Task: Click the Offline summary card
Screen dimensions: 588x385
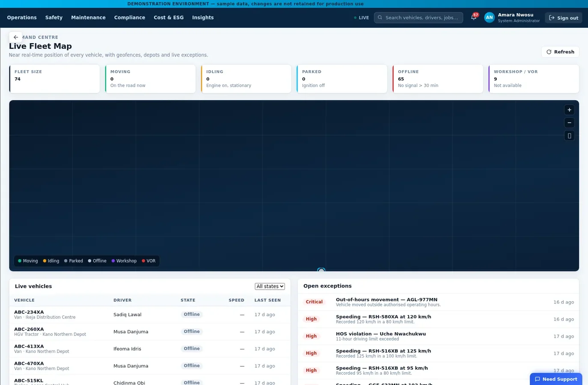Action: click(x=438, y=79)
